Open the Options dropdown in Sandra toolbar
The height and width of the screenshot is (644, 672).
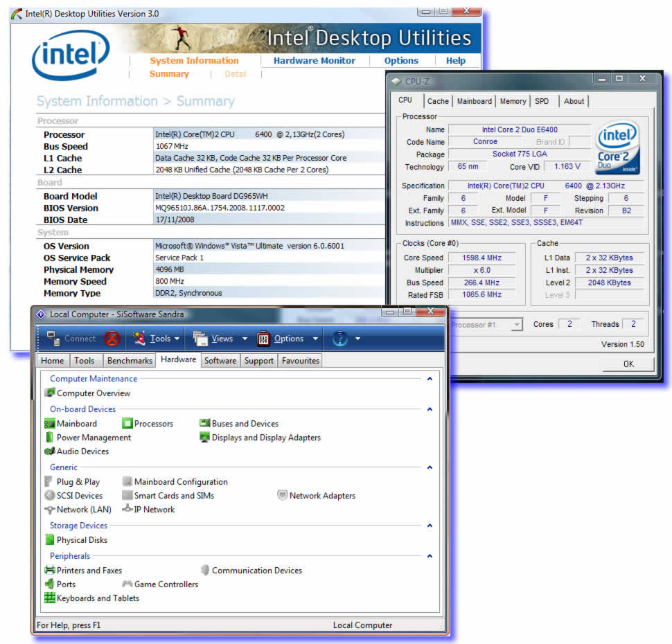tap(288, 339)
